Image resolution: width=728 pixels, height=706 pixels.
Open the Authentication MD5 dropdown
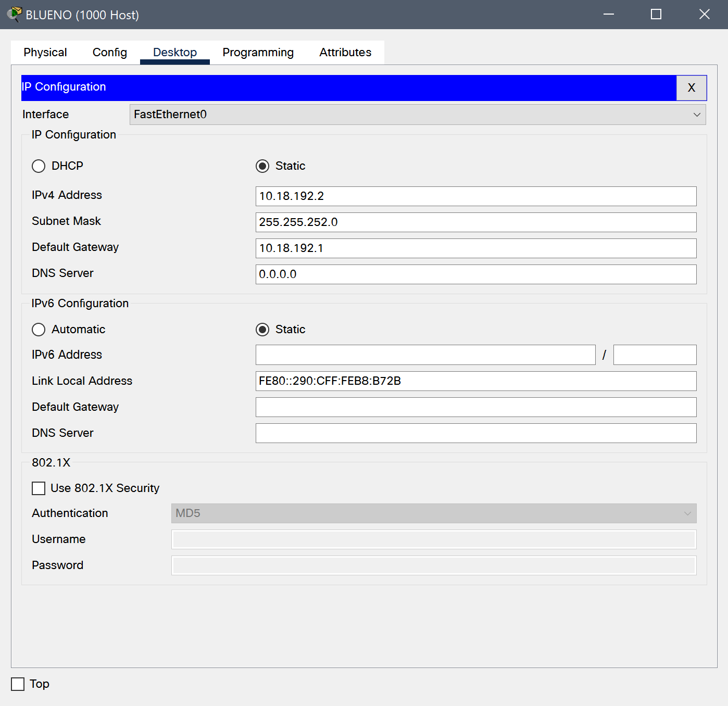tap(434, 513)
